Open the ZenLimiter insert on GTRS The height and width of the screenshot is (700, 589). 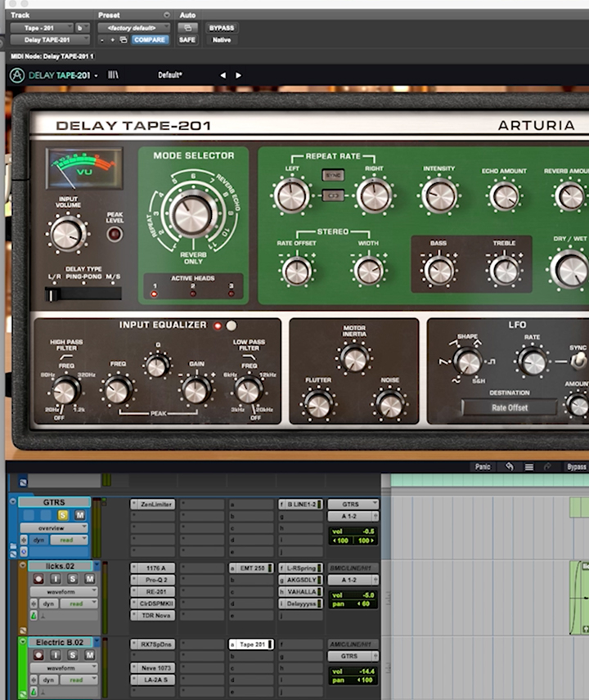pyautogui.click(x=153, y=504)
